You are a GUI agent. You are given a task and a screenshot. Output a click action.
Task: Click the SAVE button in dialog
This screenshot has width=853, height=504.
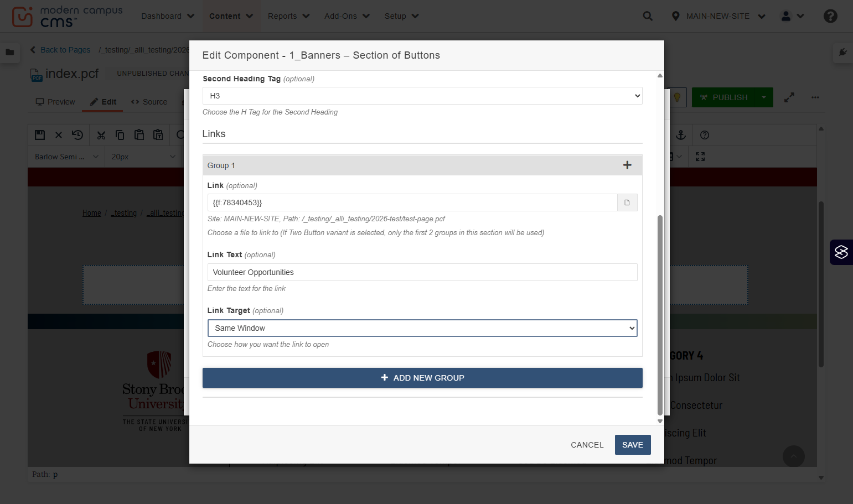[633, 445]
